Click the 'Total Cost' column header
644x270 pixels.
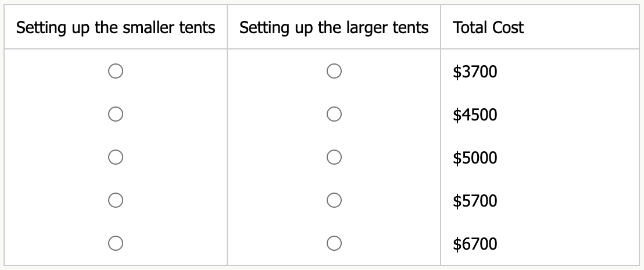pos(488,27)
